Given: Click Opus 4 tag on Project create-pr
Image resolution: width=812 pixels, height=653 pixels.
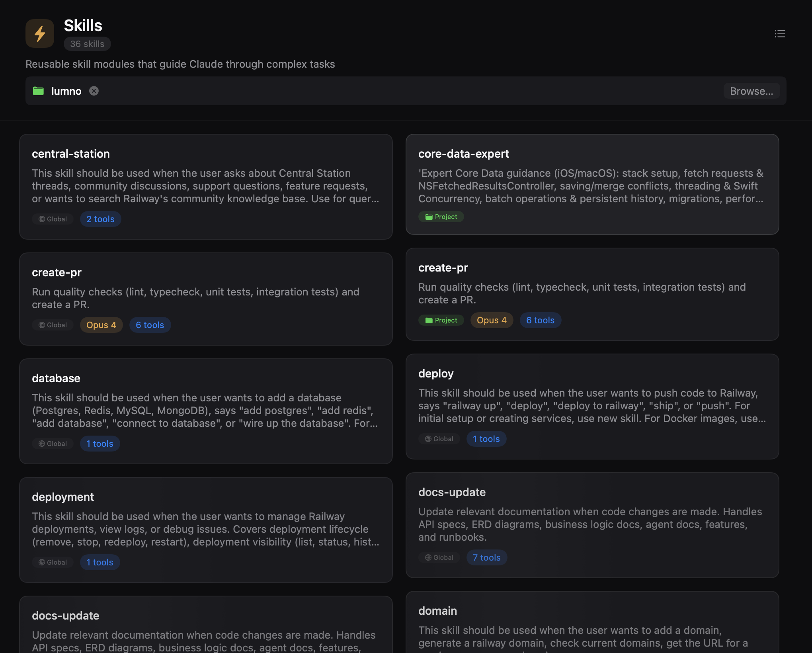Looking at the screenshot, I should click(x=492, y=320).
